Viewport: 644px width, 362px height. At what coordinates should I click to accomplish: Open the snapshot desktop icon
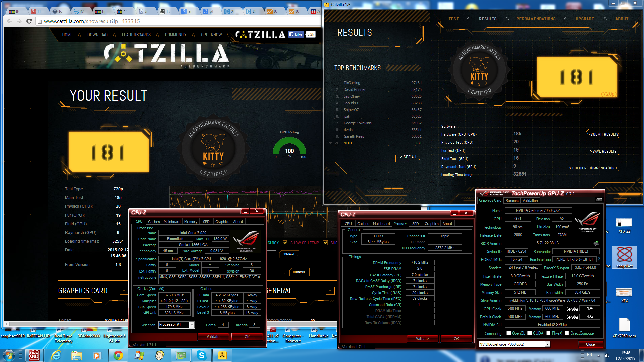click(624, 257)
